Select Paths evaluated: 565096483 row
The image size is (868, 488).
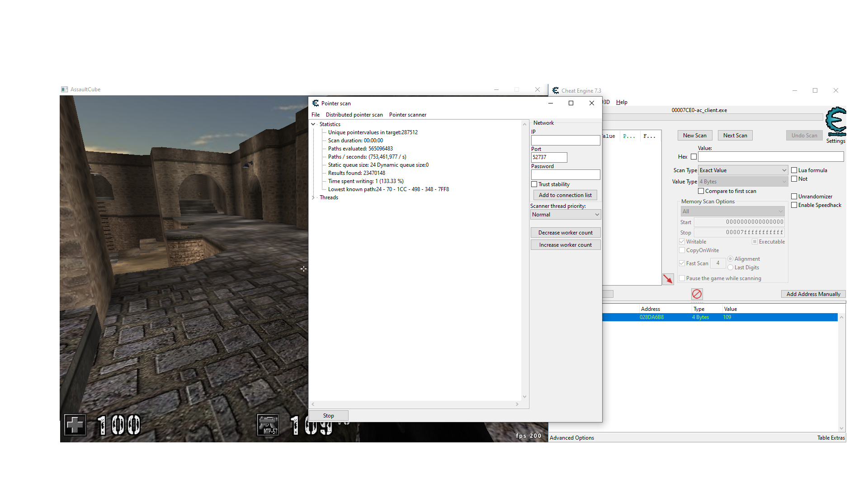[x=360, y=149]
